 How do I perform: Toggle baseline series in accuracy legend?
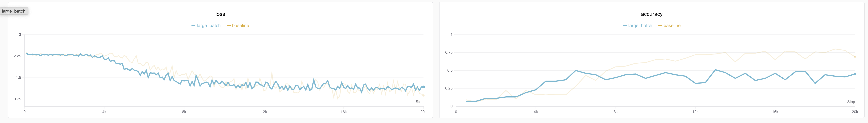(x=672, y=26)
